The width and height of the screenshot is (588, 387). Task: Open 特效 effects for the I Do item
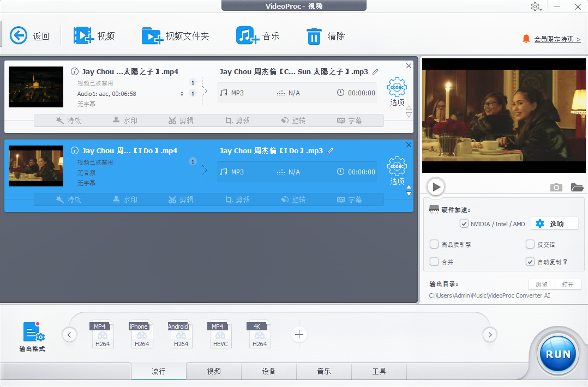pyautogui.click(x=69, y=199)
